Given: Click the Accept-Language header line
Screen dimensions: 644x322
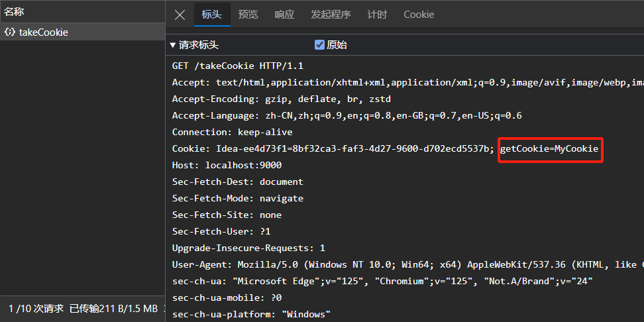Looking at the screenshot, I should click(347, 116).
